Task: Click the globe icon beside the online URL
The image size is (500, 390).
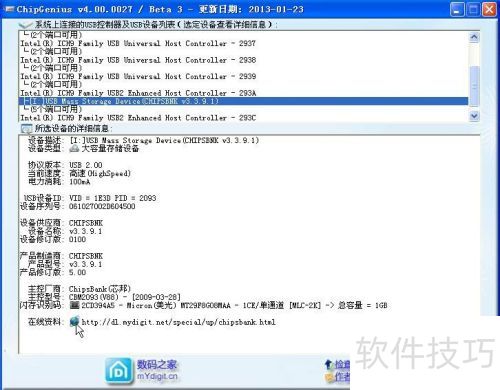Action: [75, 321]
